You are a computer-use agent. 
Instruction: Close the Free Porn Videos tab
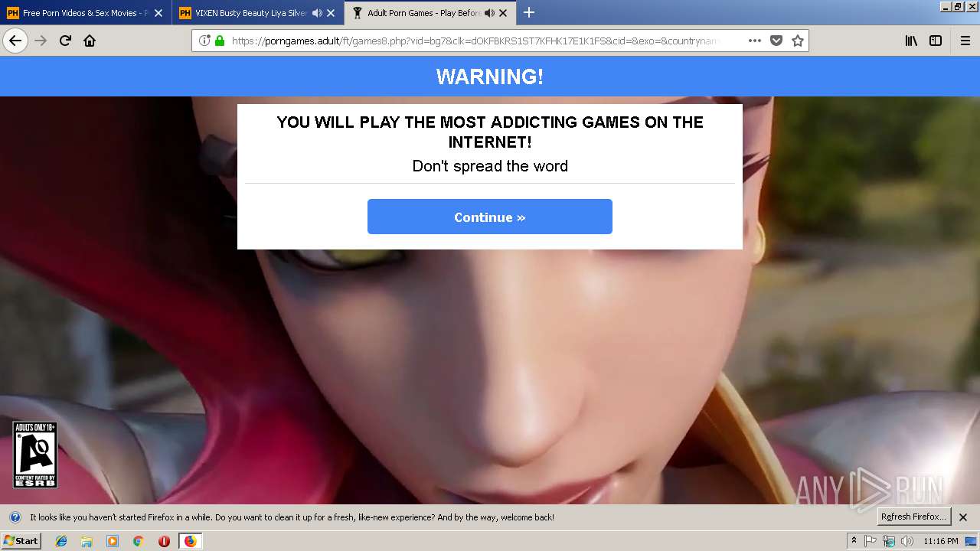158,13
